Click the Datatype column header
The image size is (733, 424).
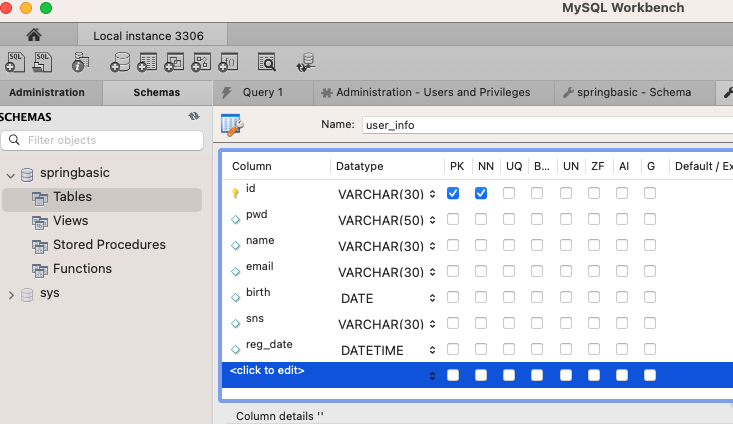[359, 166]
